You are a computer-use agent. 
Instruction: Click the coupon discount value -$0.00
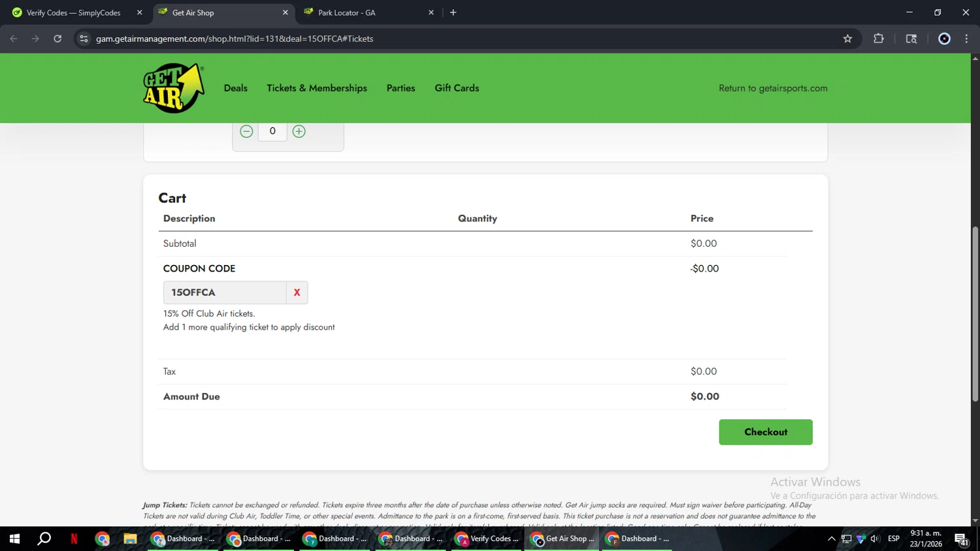(x=704, y=268)
